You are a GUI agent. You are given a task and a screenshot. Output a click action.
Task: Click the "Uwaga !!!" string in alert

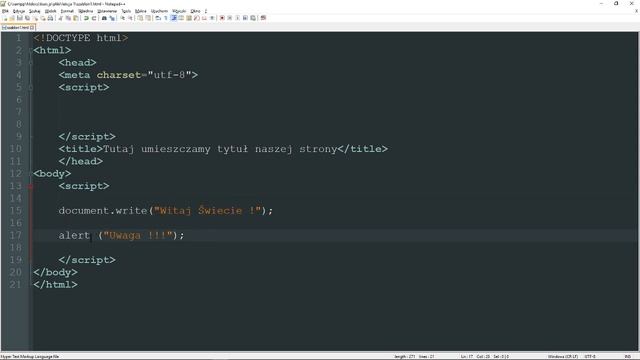pyautogui.click(x=138, y=235)
